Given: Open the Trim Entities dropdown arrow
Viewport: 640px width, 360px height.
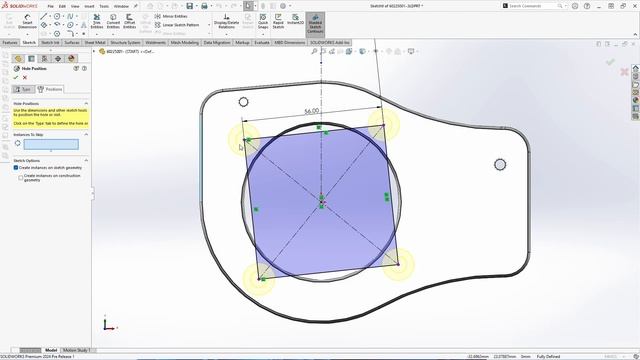Looking at the screenshot, I should coord(97,33).
